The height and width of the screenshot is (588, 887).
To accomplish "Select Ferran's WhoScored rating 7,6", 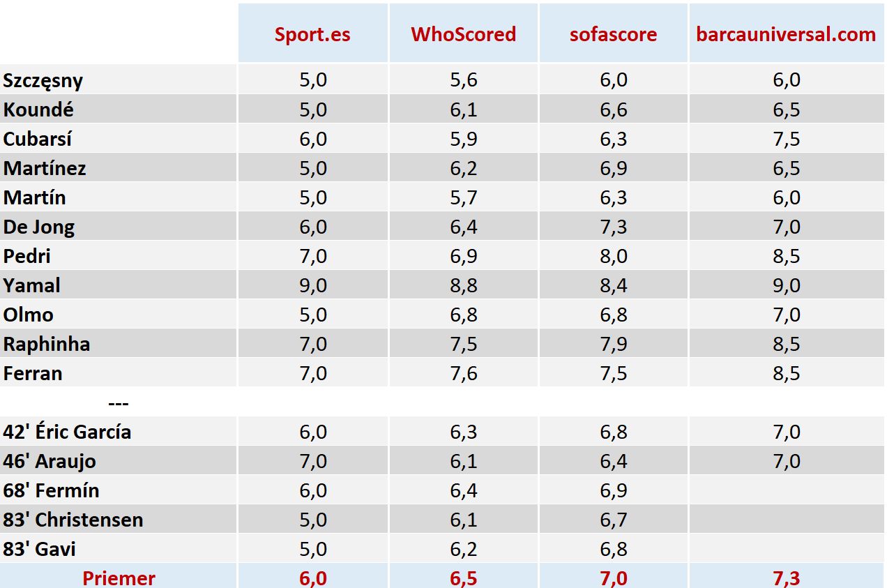I will click(x=463, y=373).
